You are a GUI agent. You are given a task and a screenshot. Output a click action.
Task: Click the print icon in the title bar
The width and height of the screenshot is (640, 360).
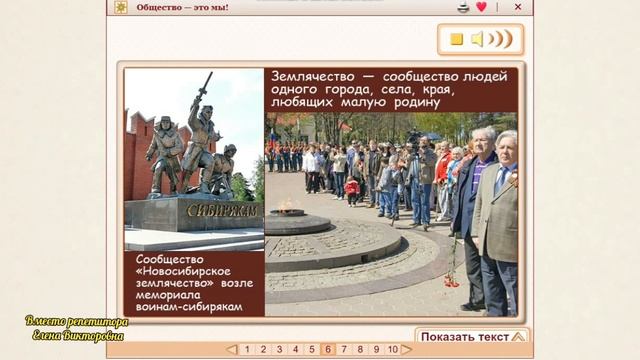point(463,7)
